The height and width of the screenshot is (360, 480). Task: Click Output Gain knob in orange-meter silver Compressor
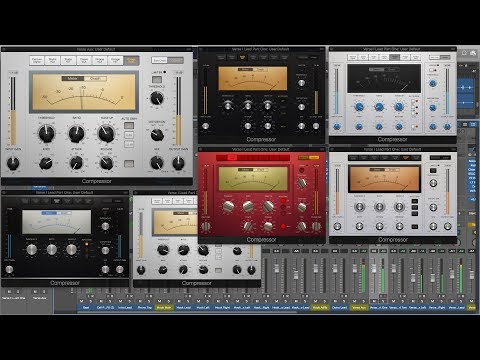coord(448,226)
